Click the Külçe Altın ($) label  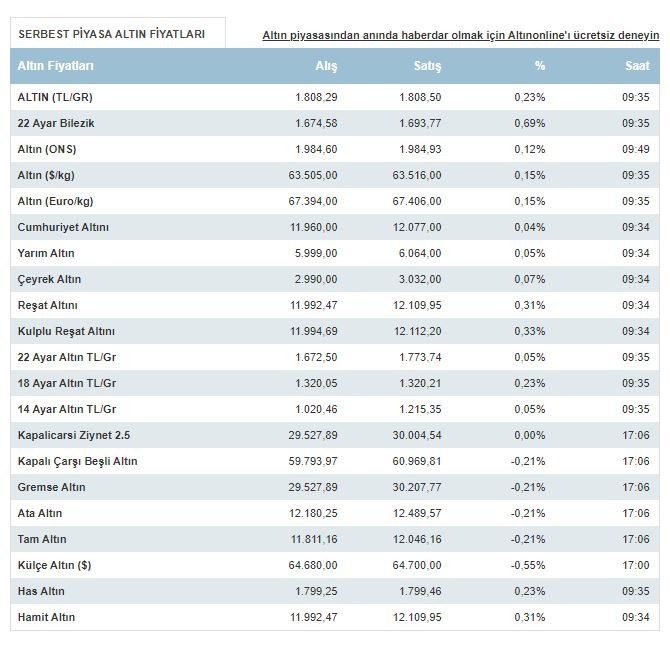coord(55,565)
